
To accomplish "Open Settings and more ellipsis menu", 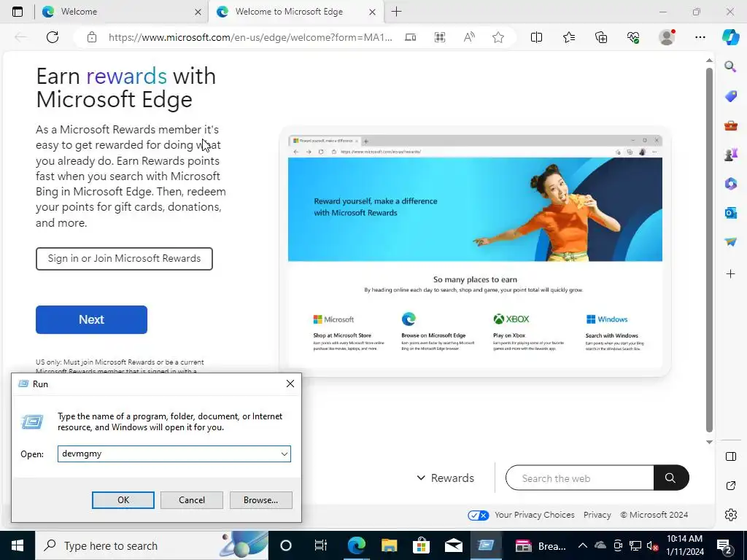I will (700, 37).
